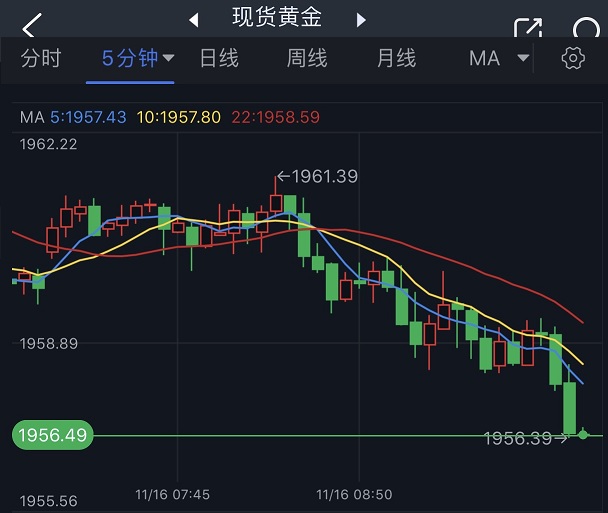608x513 pixels.
Task: Tap the 现货黄金 title
Action: 277,18
